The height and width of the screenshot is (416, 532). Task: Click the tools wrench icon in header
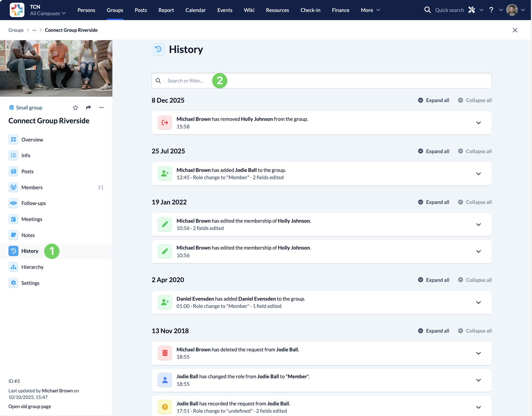coord(472,10)
